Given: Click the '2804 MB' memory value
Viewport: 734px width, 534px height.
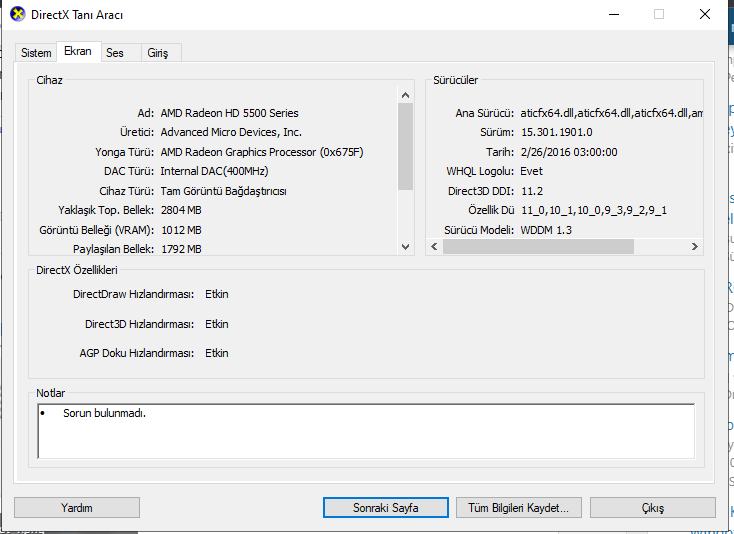Looking at the screenshot, I should click(181, 211).
